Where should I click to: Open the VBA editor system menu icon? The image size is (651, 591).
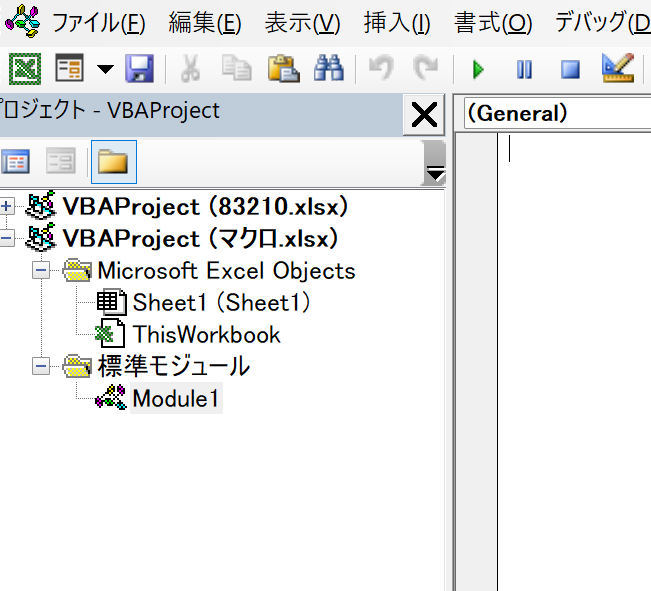point(23,21)
